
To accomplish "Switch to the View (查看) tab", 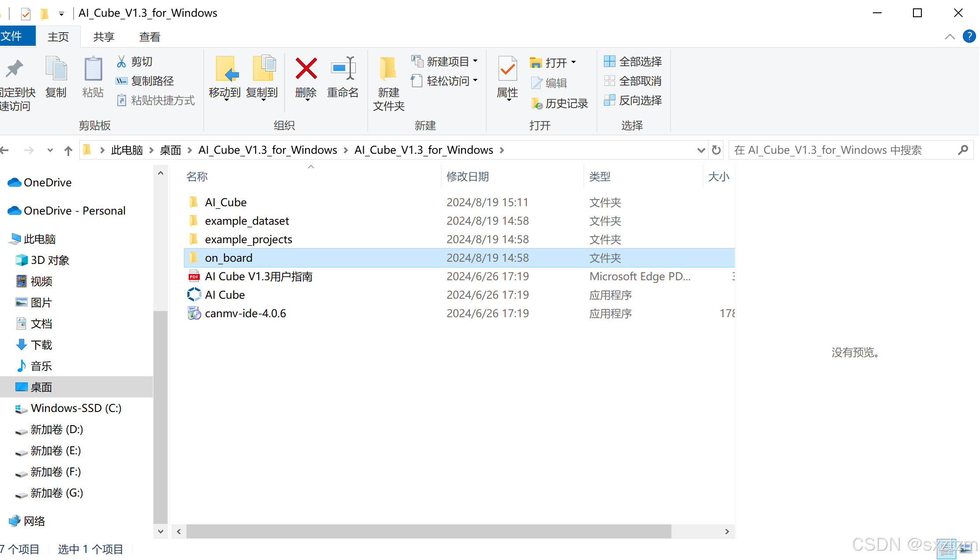I will pos(150,37).
